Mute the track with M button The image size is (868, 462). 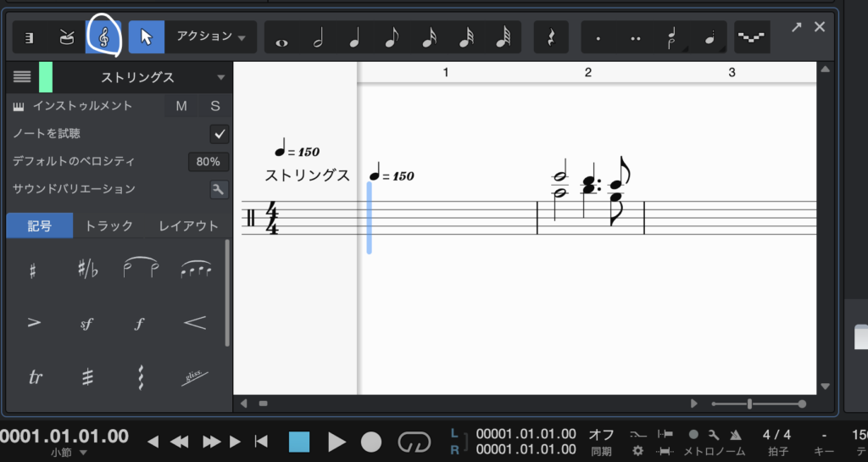point(181,106)
